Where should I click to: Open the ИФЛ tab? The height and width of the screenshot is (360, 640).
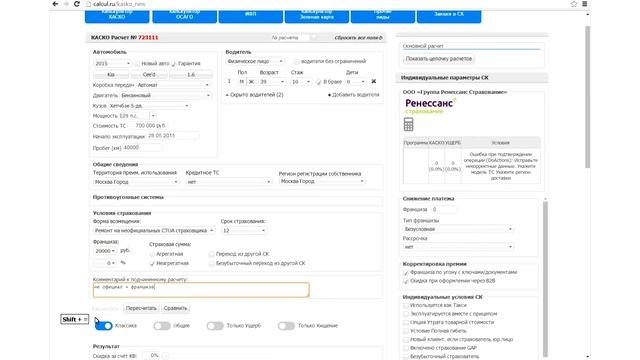pos(251,16)
